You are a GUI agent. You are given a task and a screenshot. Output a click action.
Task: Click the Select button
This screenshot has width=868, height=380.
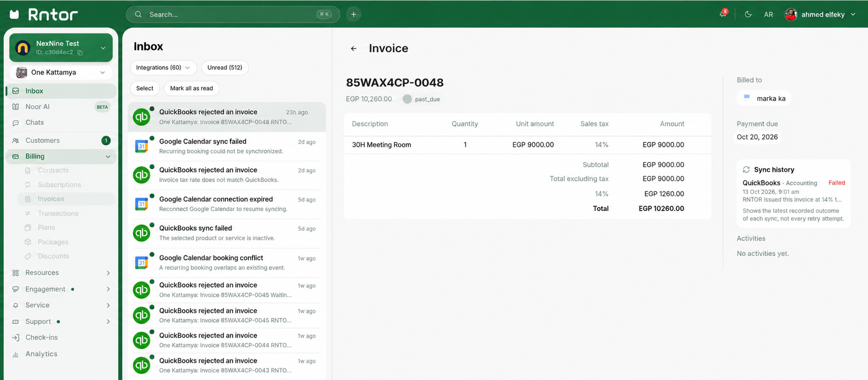click(x=145, y=88)
